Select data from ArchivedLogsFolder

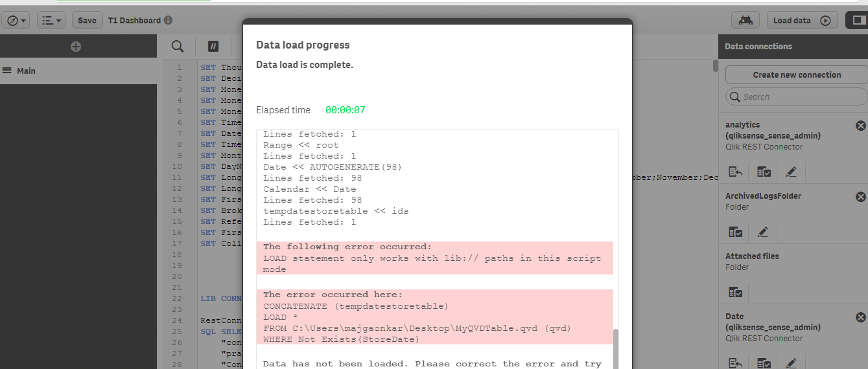pos(735,231)
